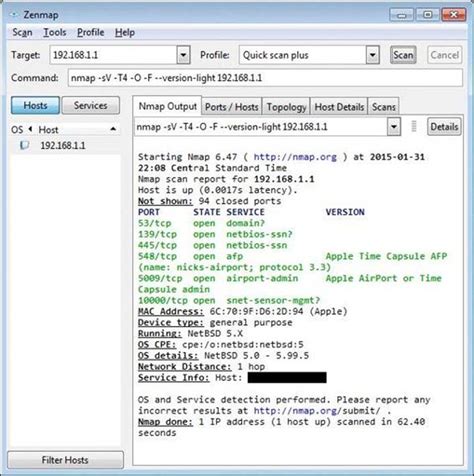Viewport: 474px width, 476px height.
Task: Click the Target input field
Action: pos(113,55)
